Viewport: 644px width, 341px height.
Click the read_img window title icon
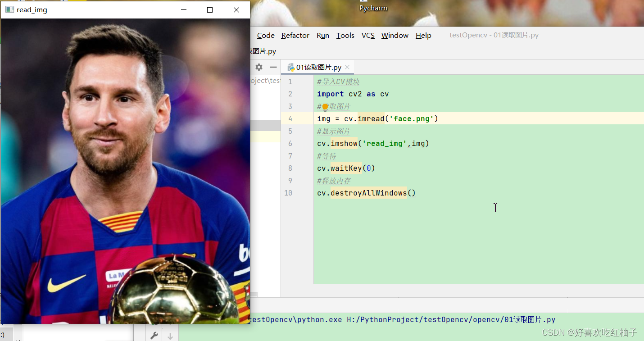pyautogui.click(x=9, y=9)
